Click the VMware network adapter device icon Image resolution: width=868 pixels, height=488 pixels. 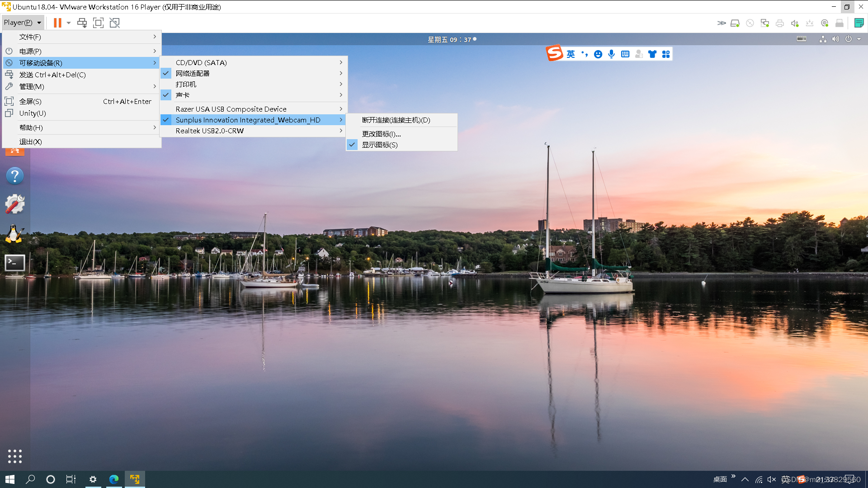[765, 23]
